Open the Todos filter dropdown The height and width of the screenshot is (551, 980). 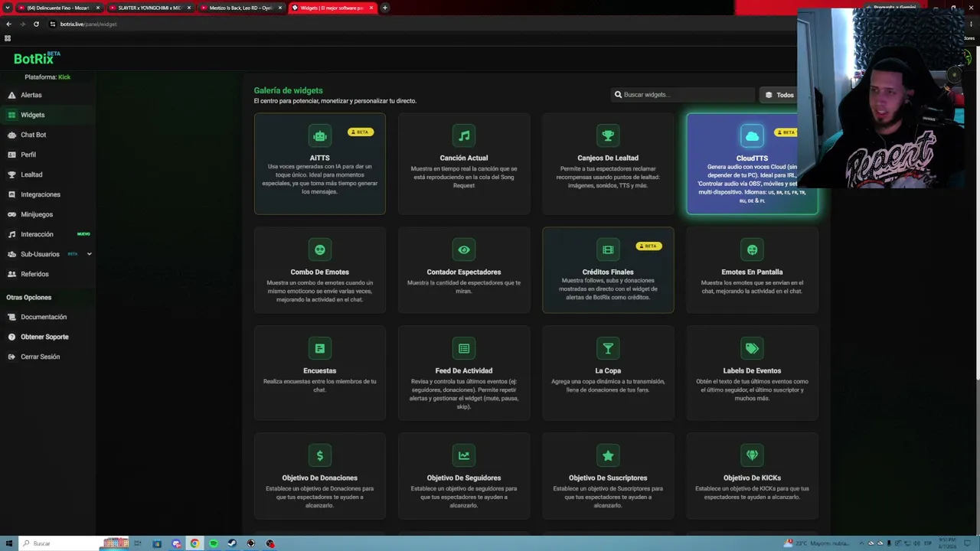pyautogui.click(x=779, y=95)
